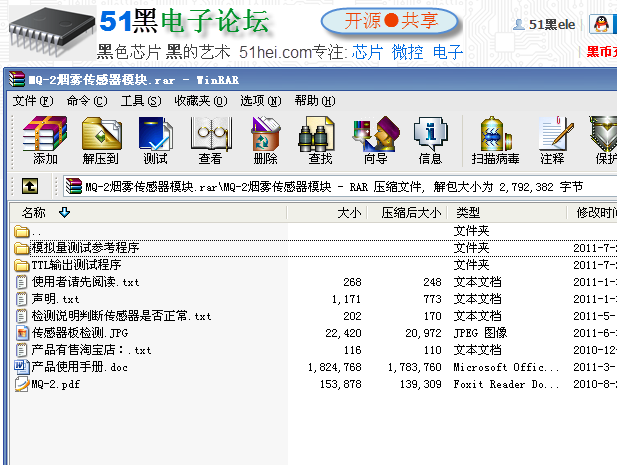The width and height of the screenshot is (617, 465).
Task: Sort by 修改时间 column header
Action: (x=592, y=213)
